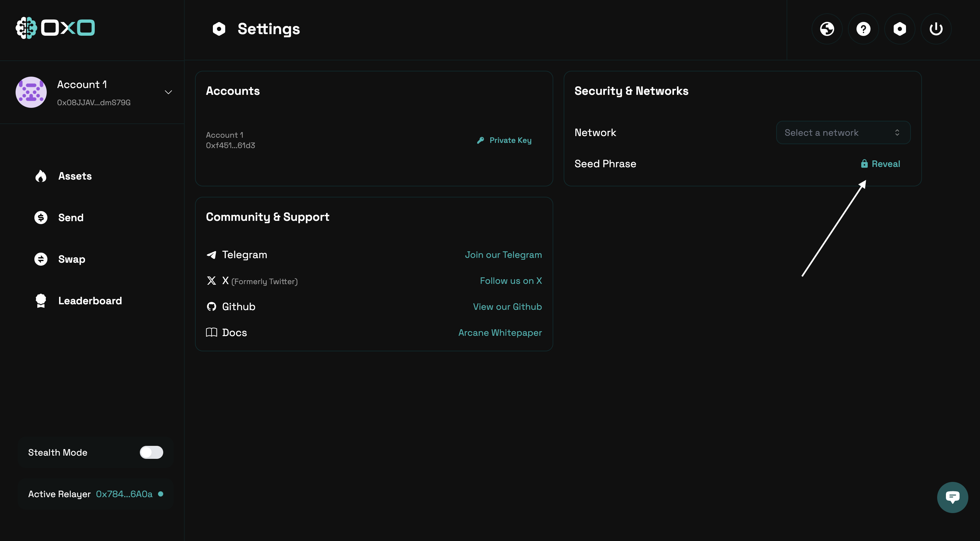Reveal the Seed Phrase
The image size is (980, 541).
coord(880,164)
